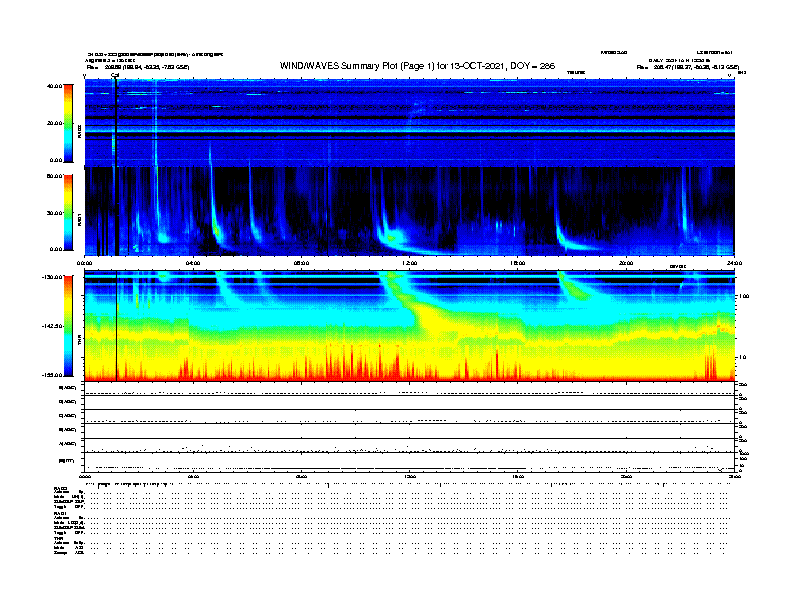Click the rotated RAD2 axis label
Image resolution: width=792 pixels, height=612 pixels.
point(79,131)
